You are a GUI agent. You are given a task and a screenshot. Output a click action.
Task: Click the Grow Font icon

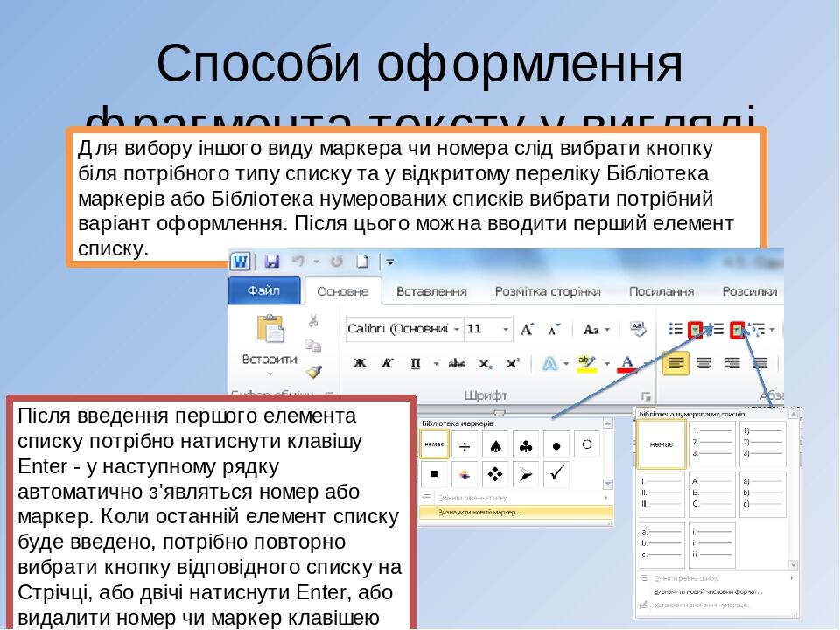[x=527, y=329]
